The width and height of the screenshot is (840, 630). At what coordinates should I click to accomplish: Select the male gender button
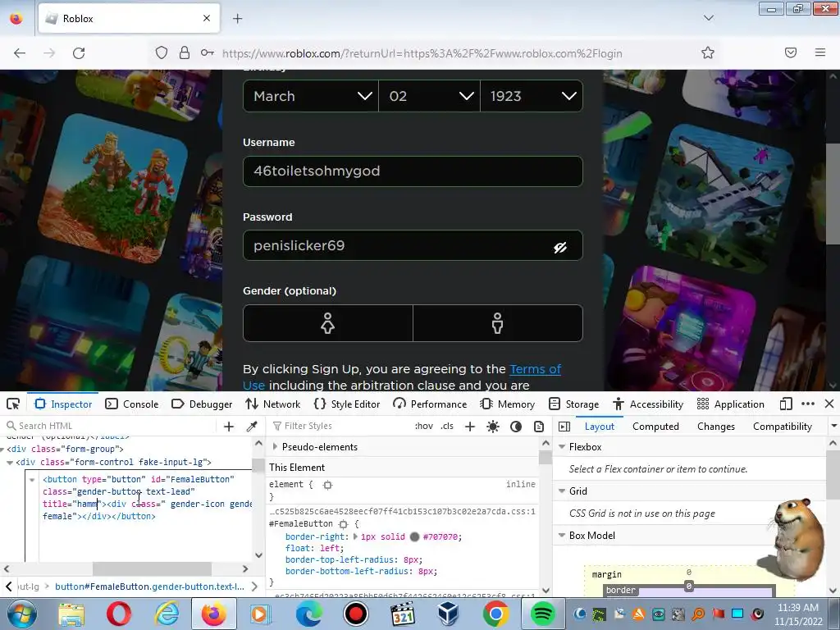498,323
